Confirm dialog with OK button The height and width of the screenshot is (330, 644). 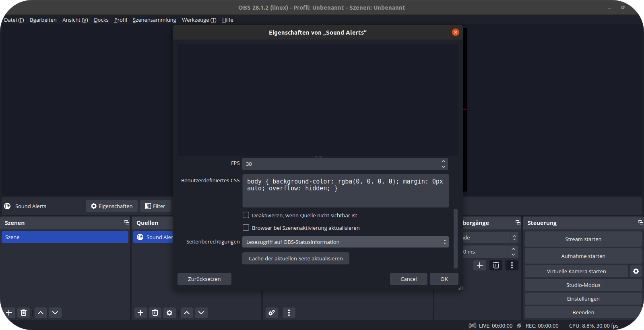coord(444,279)
